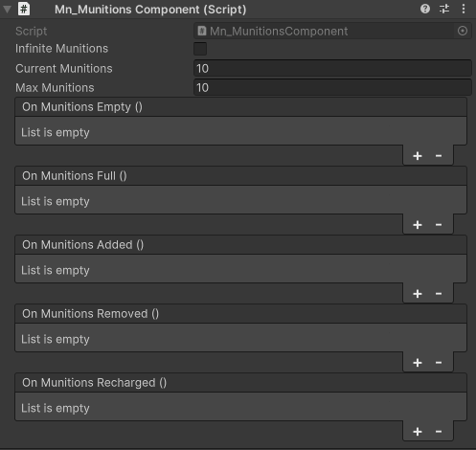Click 'List is empty' under On Munitions Removed
476x450 pixels.
tap(56, 339)
